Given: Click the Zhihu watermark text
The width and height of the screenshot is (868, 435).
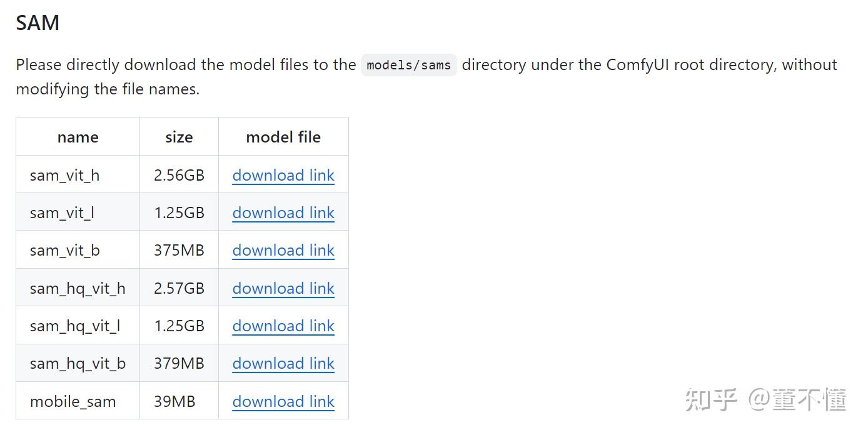Looking at the screenshot, I should [765, 400].
